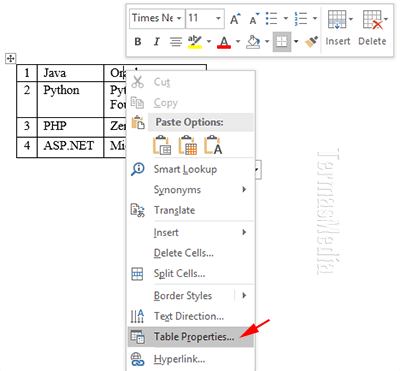Open text highlight color dropdown arrow
This screenshot has height=371, width=400.
209,42
